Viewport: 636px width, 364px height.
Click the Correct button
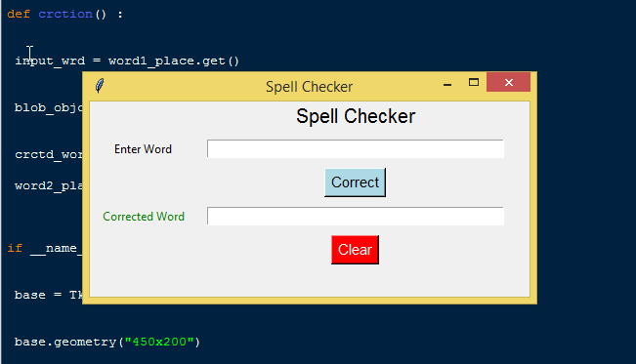(x=355, y=182)
